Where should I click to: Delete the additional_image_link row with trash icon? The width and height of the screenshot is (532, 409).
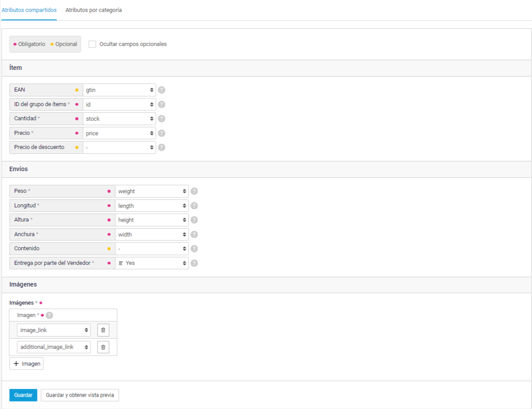tap(103, 347)
